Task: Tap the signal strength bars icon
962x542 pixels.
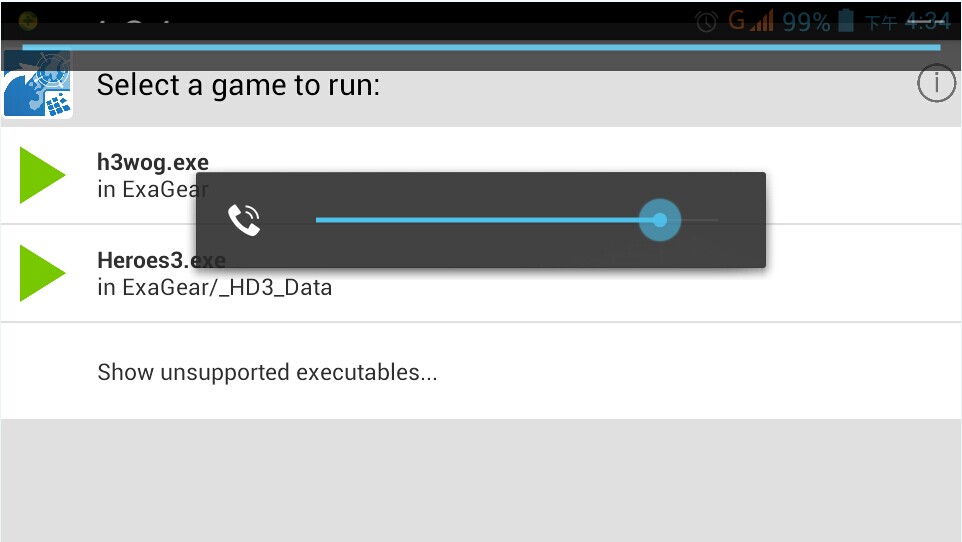Action: coord(761,21)
